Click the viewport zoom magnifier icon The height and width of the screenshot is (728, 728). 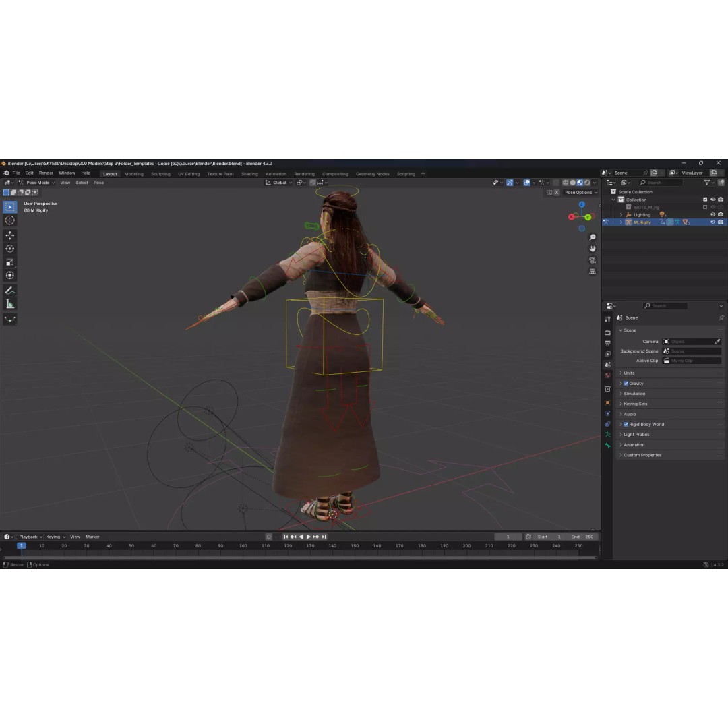593,237
